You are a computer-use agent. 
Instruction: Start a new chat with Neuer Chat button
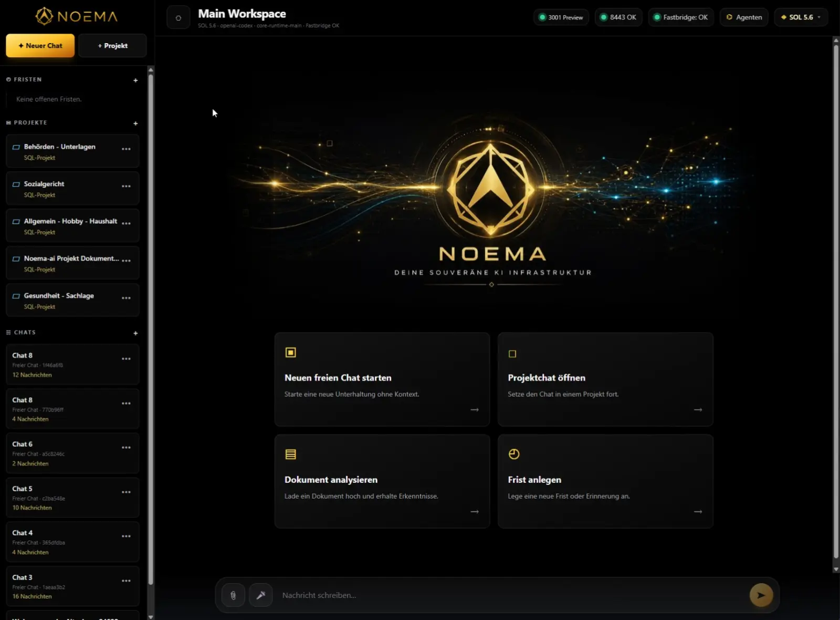point(40,46)
